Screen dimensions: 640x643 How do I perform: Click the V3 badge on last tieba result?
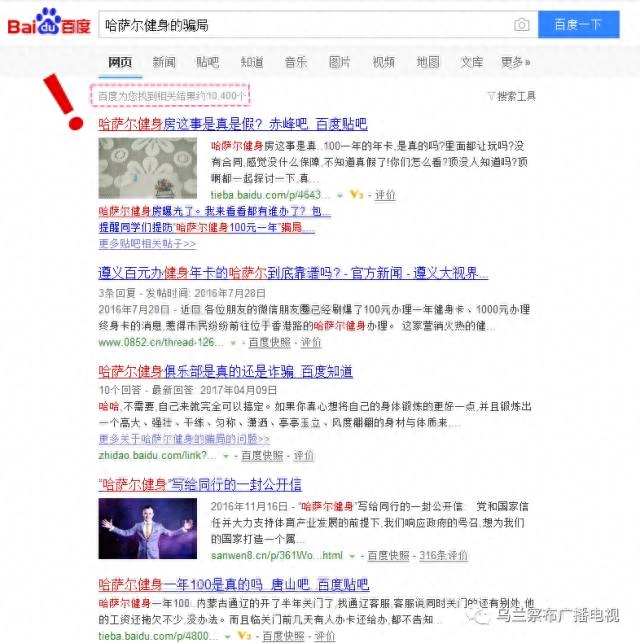point(244,636)
